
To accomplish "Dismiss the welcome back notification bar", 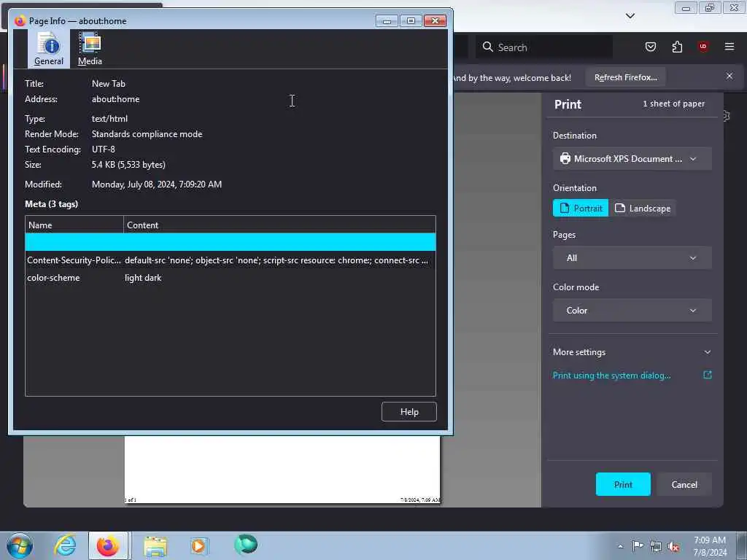I will [x=729, y=76].
